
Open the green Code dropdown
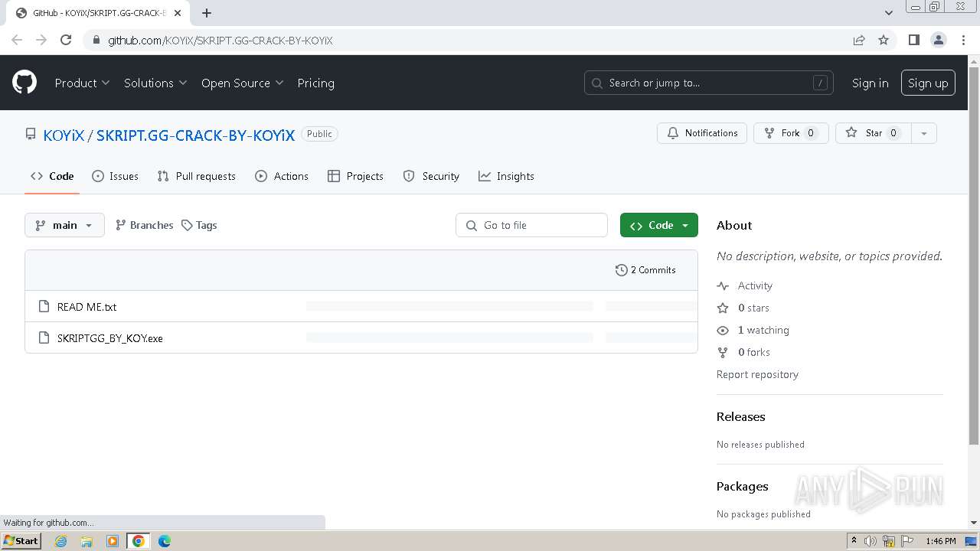tap(658, 225)
